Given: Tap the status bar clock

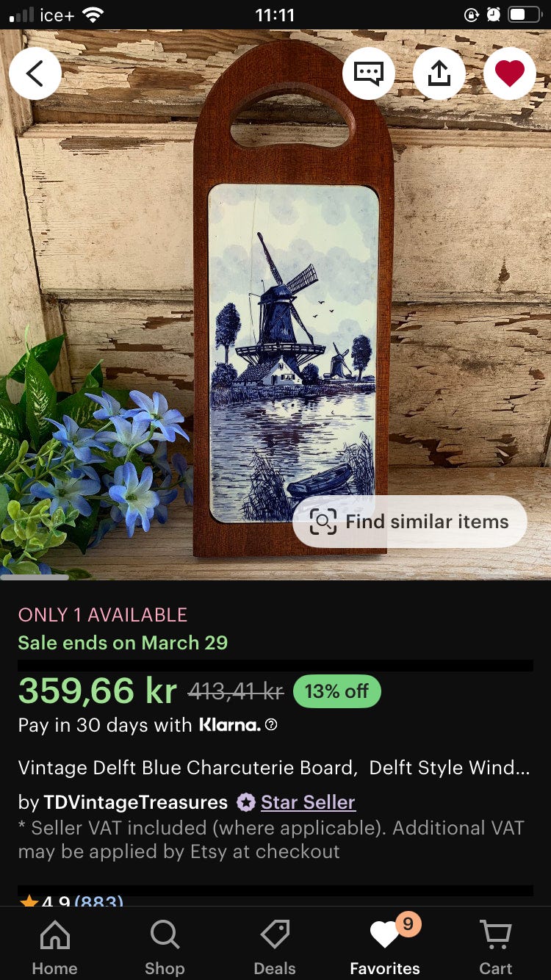Looking at the screenshot, I should (x=275, y=15).
